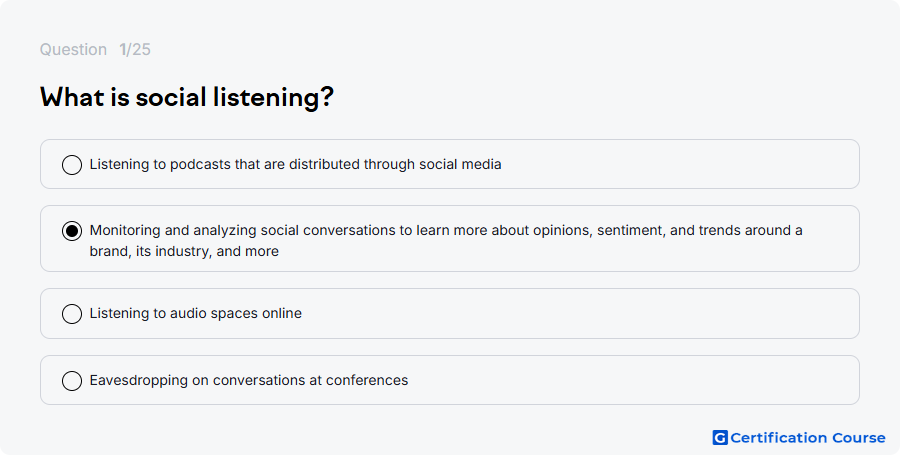Click the words 'distributed through social media'
The width and height of the screenshot is (900, 455).
395,164
